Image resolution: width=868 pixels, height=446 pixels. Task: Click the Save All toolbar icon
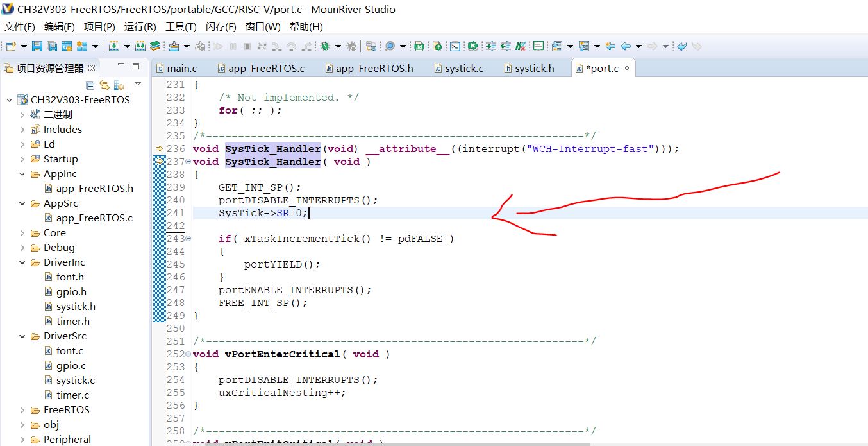51,46
